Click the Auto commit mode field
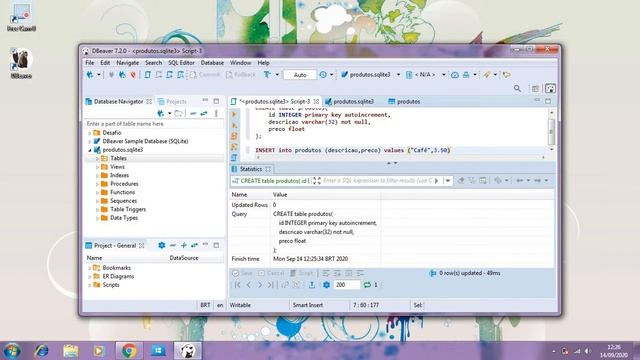The width and height of the screenshot is (640, 360). 300,75
